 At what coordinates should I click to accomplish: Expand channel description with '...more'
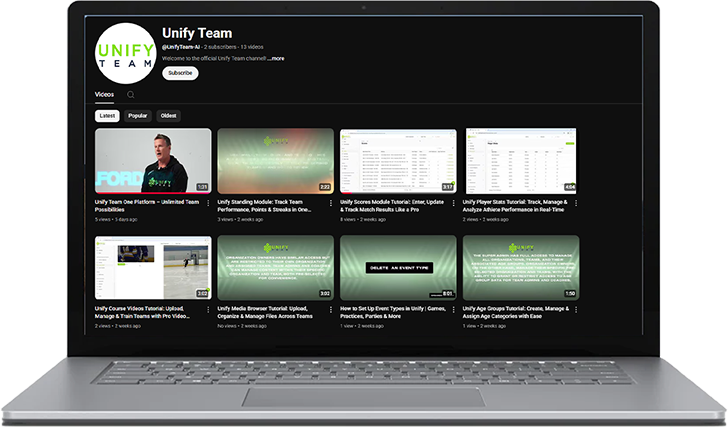coord(276,58)
